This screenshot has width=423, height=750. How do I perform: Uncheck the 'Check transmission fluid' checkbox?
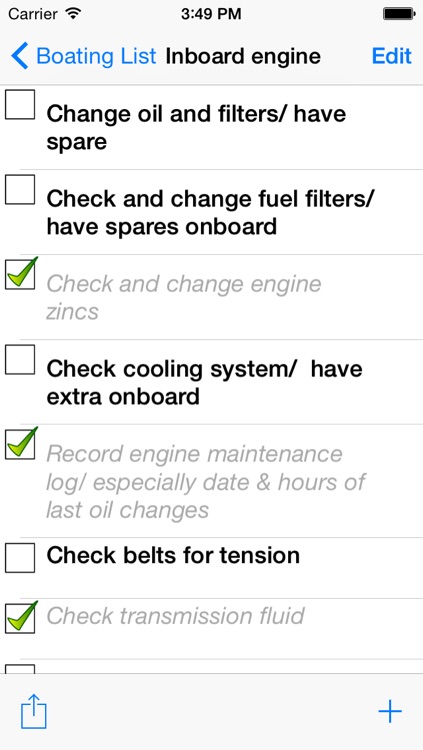coord(21,618)
